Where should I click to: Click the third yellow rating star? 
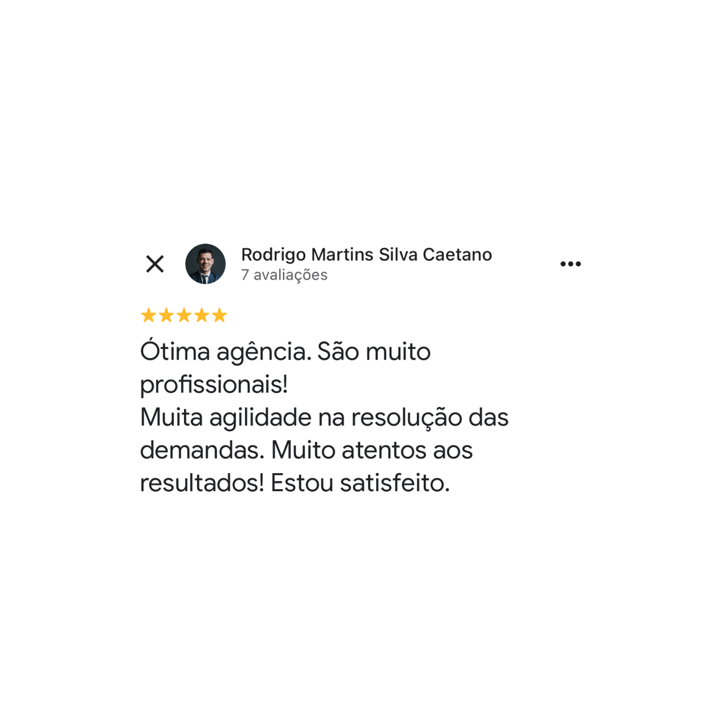tap(184, 315)
